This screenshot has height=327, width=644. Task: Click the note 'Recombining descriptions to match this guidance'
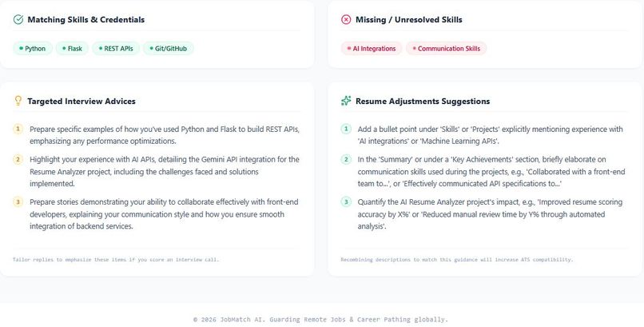[x=457, y=260]
